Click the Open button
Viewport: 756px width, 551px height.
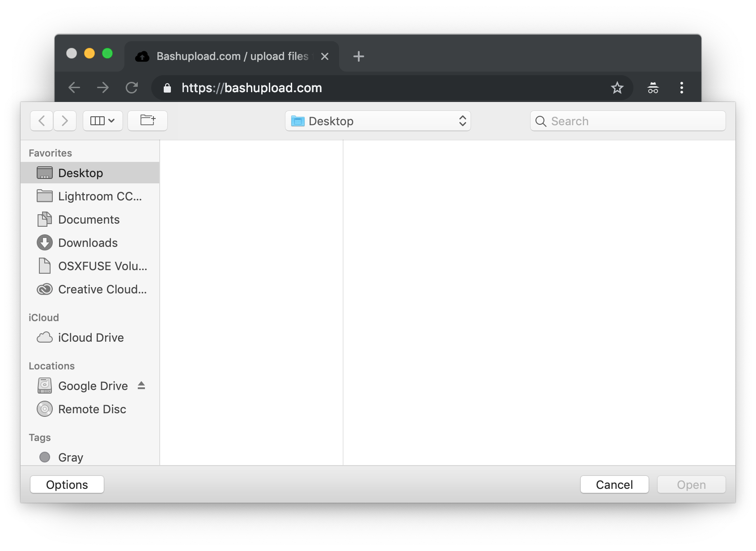coord(692,485)
